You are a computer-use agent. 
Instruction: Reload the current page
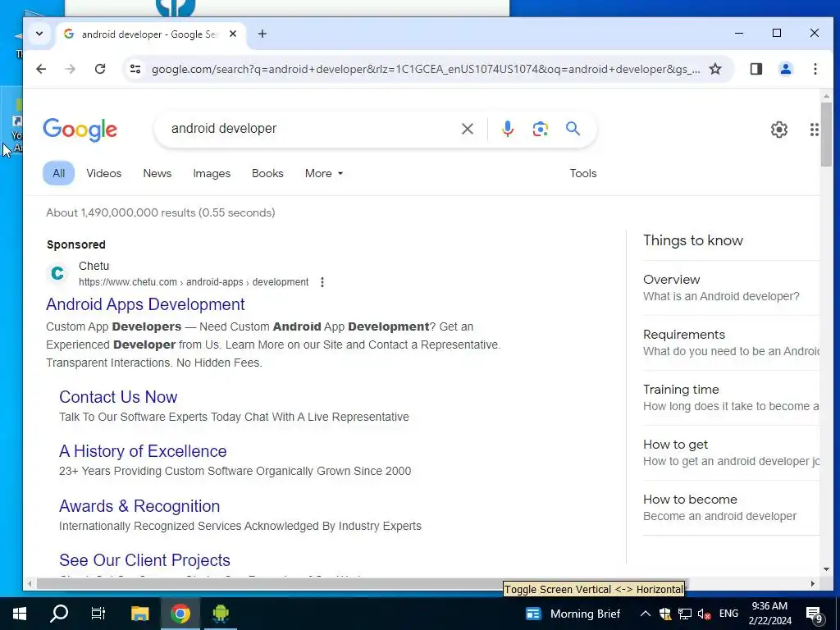pos(99,69)
